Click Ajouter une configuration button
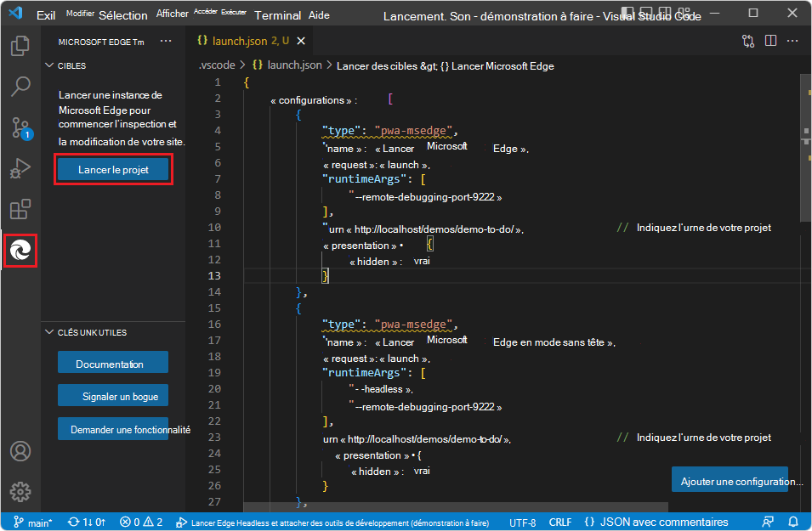The height and width of the screenshot is (531, 812). point(730,480)
